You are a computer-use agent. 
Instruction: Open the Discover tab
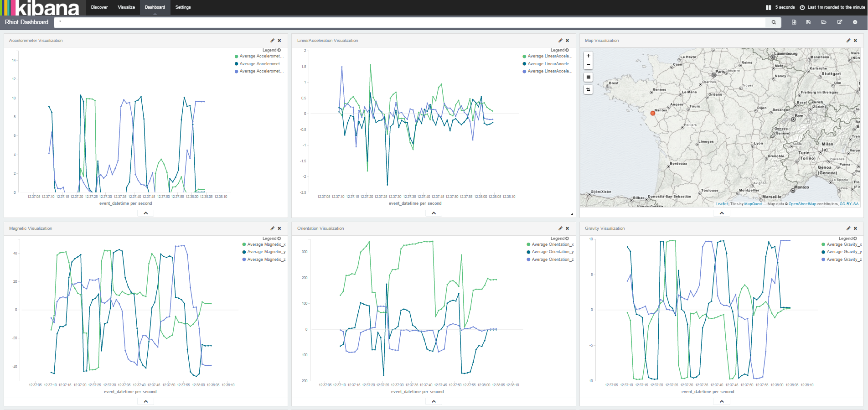tap(99, 7)
